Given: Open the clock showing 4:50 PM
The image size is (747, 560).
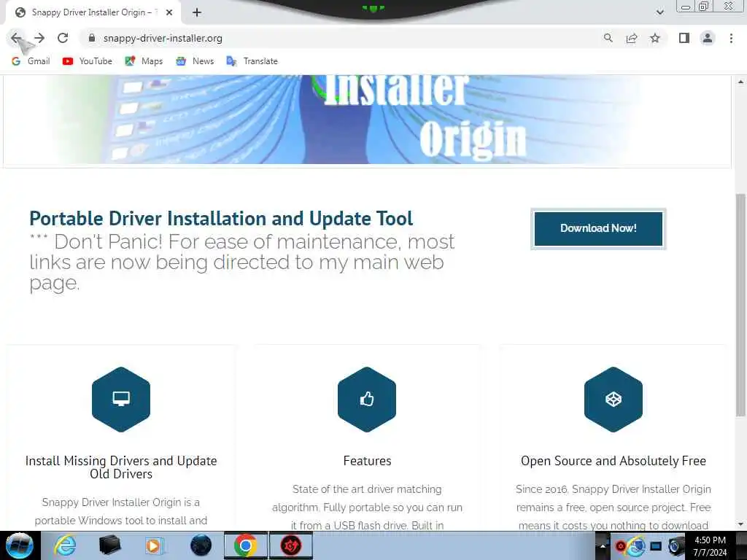Looking at the screenshot, I should [710, 546].
